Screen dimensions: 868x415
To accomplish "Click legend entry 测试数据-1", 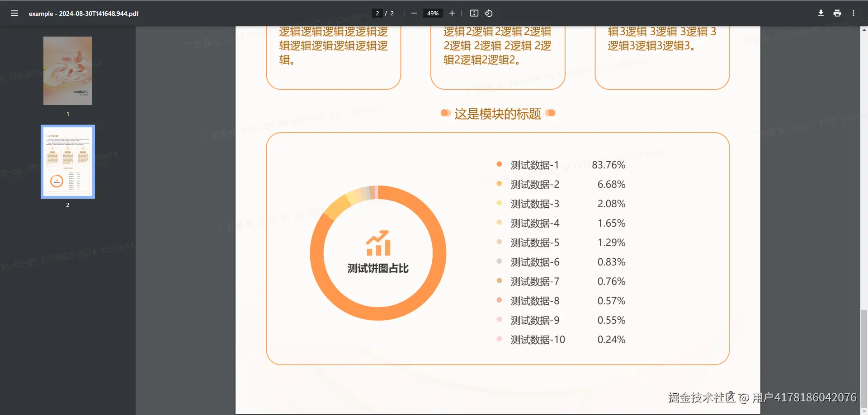I will 534,165.
